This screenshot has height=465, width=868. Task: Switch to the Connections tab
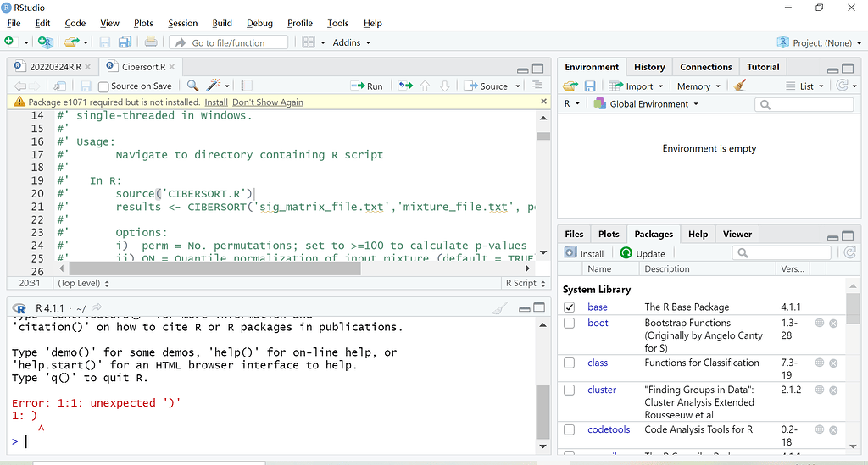(706, 67)
